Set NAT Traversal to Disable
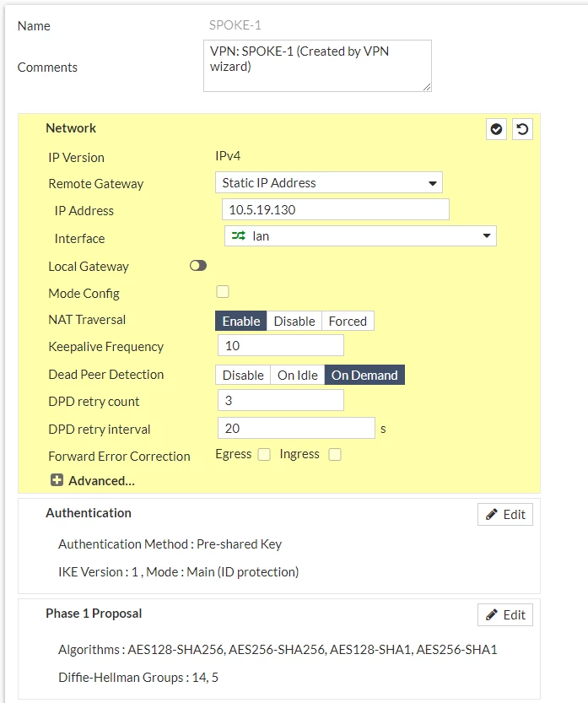This screenshot has width=588, height=703. pos(294,321)
